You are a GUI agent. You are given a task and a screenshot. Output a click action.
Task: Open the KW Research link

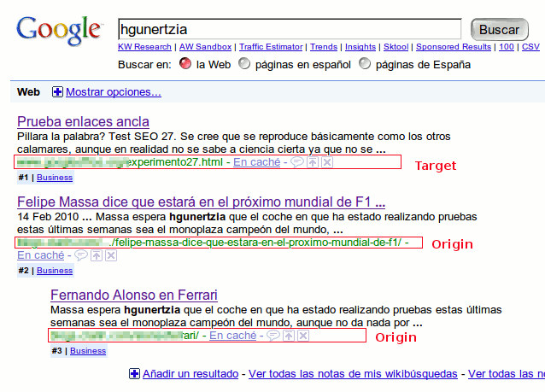tap(144, 47)
